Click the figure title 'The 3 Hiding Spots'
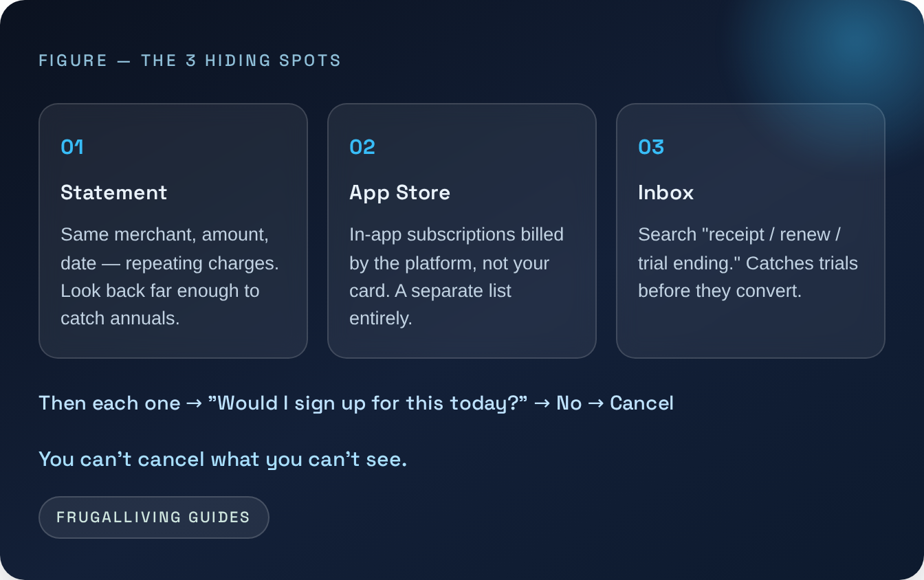 pyautogui.click(x=241, y=60)
